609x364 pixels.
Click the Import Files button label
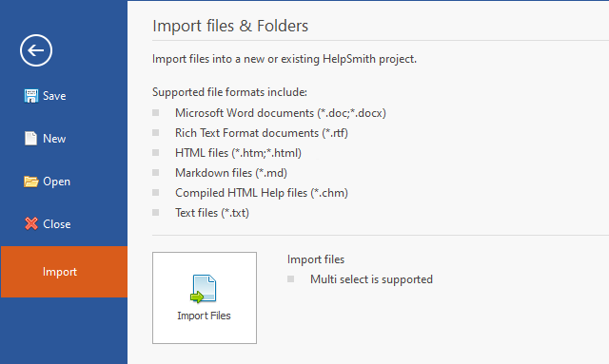pos(204,316)
